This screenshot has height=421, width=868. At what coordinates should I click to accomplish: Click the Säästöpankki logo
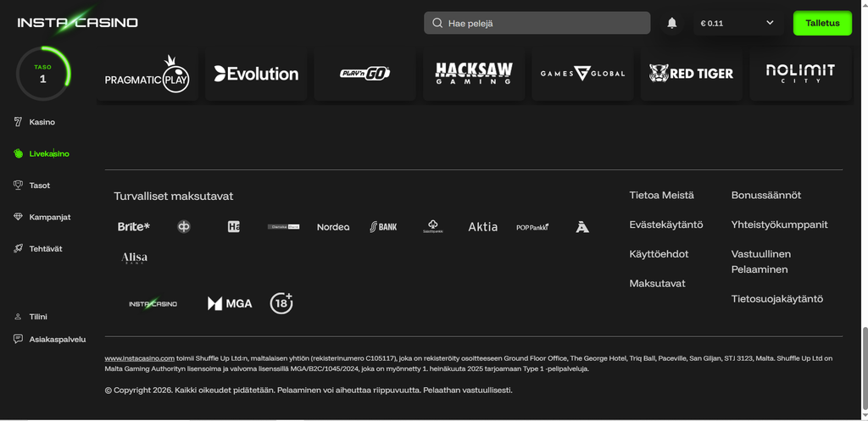433,226
